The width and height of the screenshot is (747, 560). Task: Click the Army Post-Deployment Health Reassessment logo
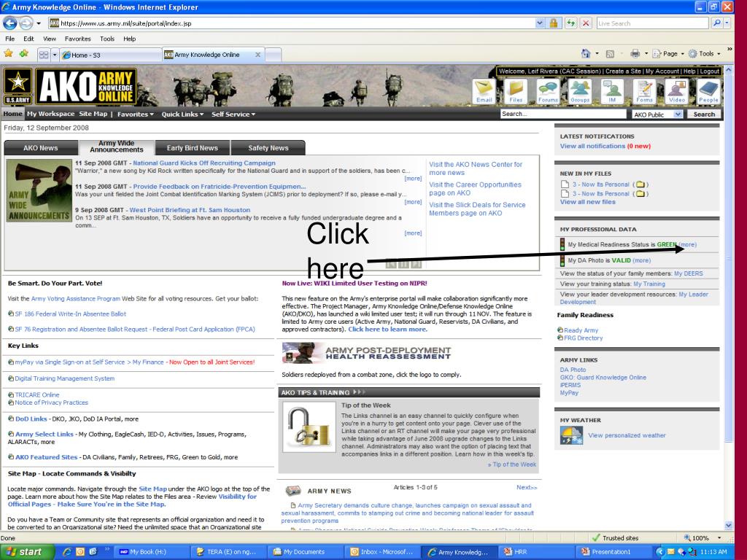(x=366, y=354)
